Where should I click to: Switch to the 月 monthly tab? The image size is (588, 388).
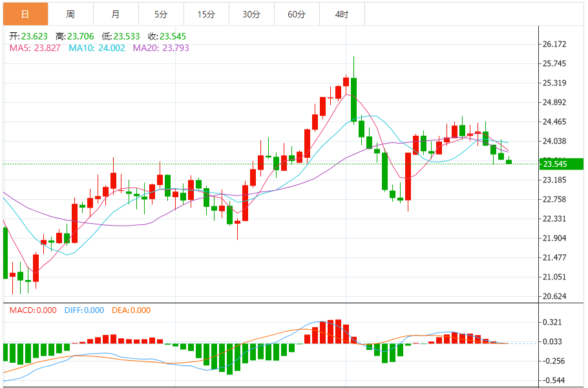[116, 14]
